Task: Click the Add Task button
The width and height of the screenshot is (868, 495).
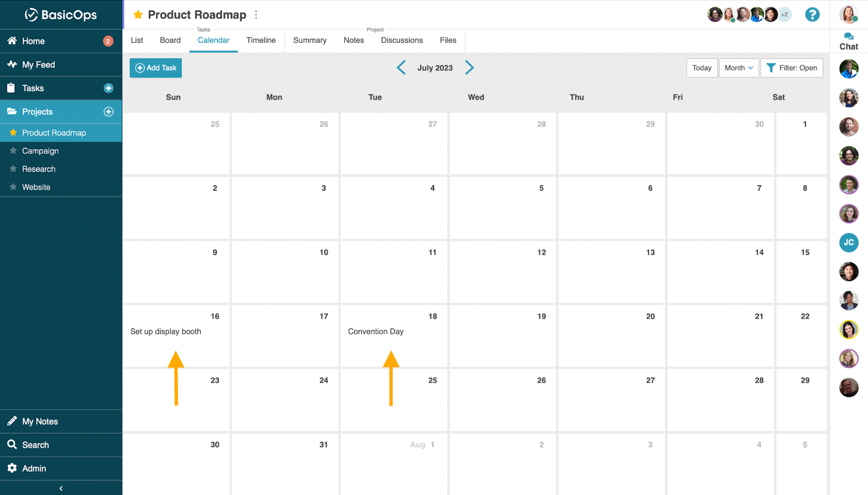Action: click(x=156, y=68)
